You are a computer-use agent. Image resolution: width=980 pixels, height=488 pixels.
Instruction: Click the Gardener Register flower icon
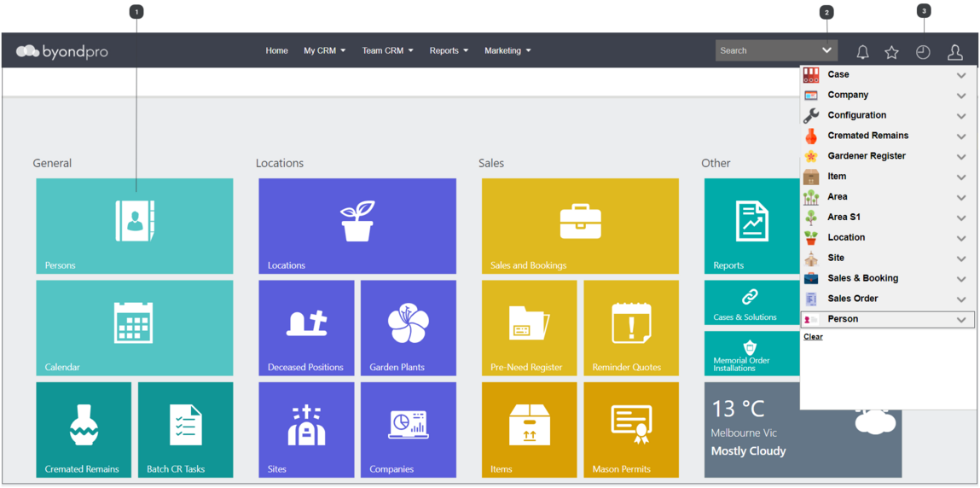[x=811, y=156]
